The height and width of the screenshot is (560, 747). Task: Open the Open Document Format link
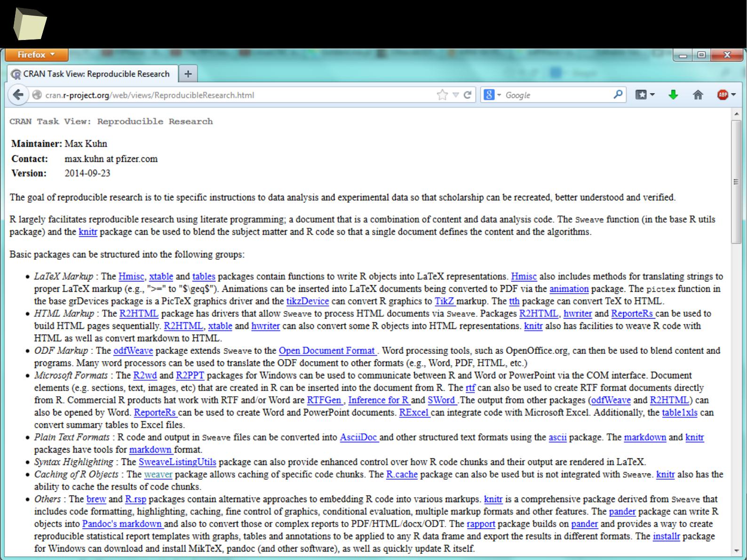pyautogui.click(x=327, y=351)
